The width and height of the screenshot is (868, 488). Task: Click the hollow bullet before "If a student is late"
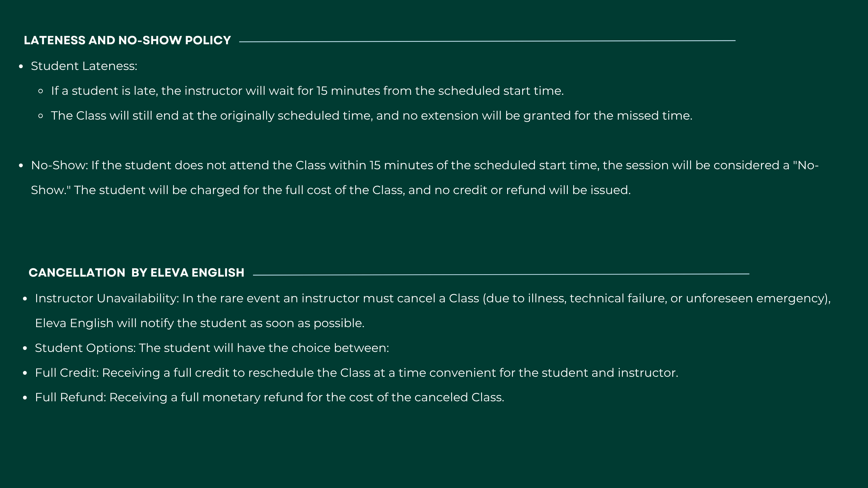point(41,91)
